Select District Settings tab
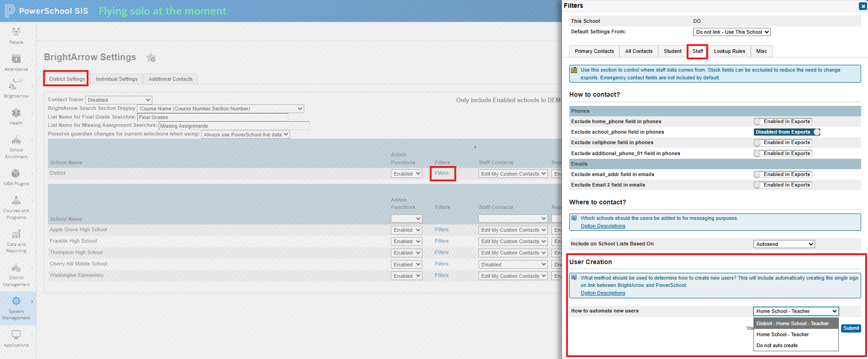This screenshot has height=359, width=868. (67, 79)
